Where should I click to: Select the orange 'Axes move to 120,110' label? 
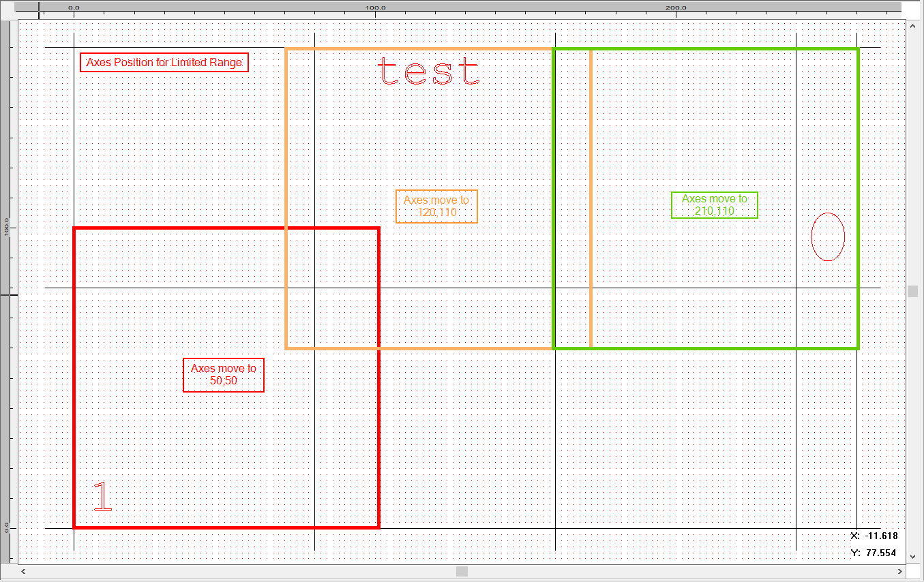tap(436, 206)
